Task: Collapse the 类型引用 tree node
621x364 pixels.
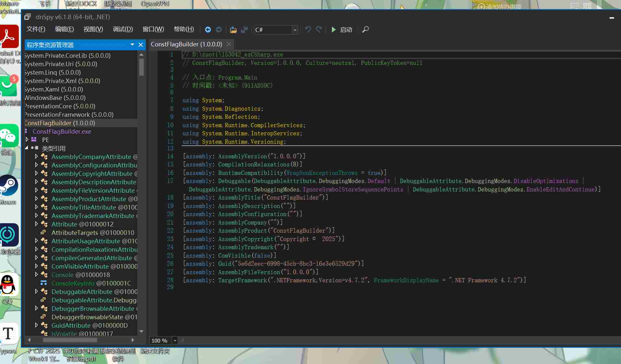Action: coord(27,148)
